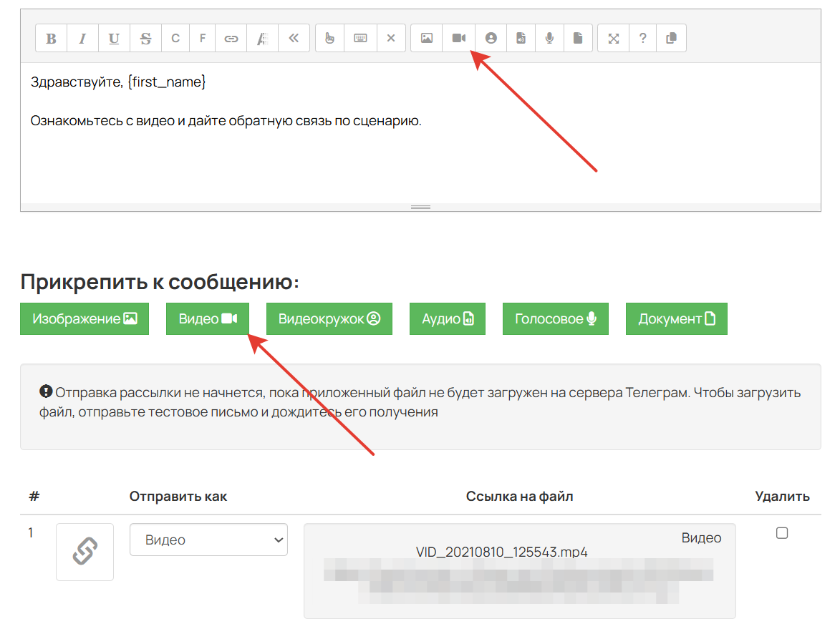Toggle fullscreen editor with expand icon

(x=614, y=38)
